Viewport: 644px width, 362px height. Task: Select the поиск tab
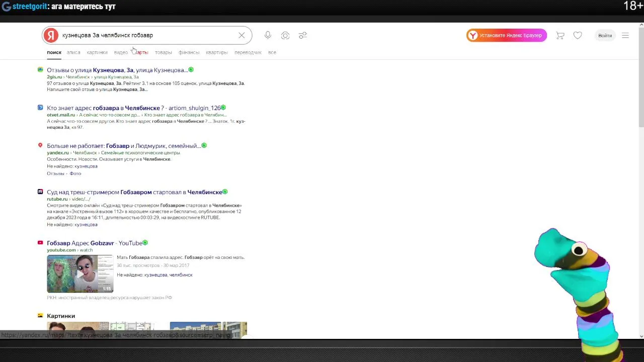pos(54,52)
